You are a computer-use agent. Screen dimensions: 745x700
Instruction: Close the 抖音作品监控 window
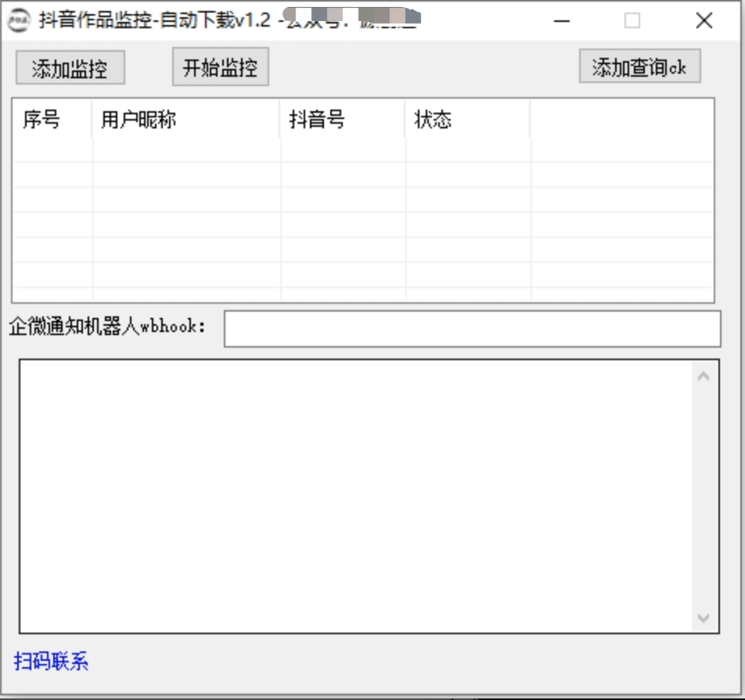pyautogui.click(x=704, y=21)
